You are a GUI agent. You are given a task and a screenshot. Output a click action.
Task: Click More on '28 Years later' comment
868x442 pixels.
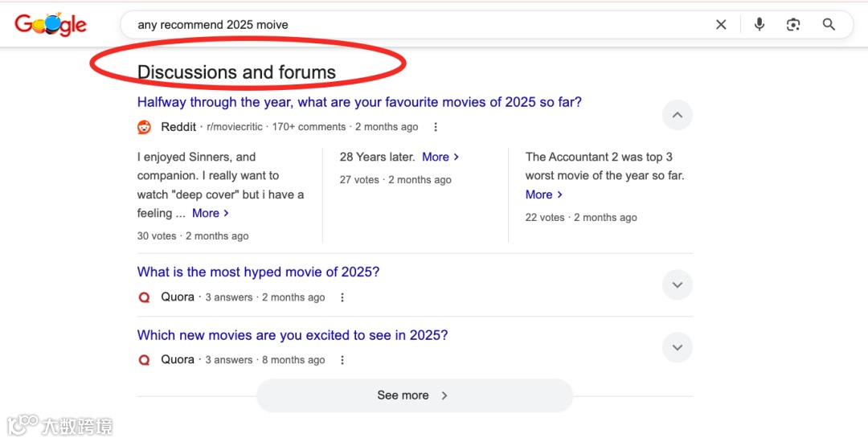pyautogui.click(x=440, y=157)
